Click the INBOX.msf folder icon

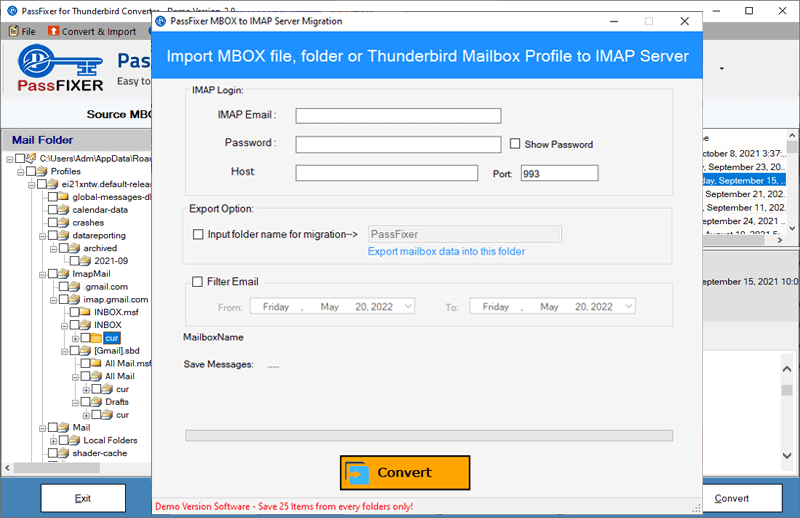86,312
